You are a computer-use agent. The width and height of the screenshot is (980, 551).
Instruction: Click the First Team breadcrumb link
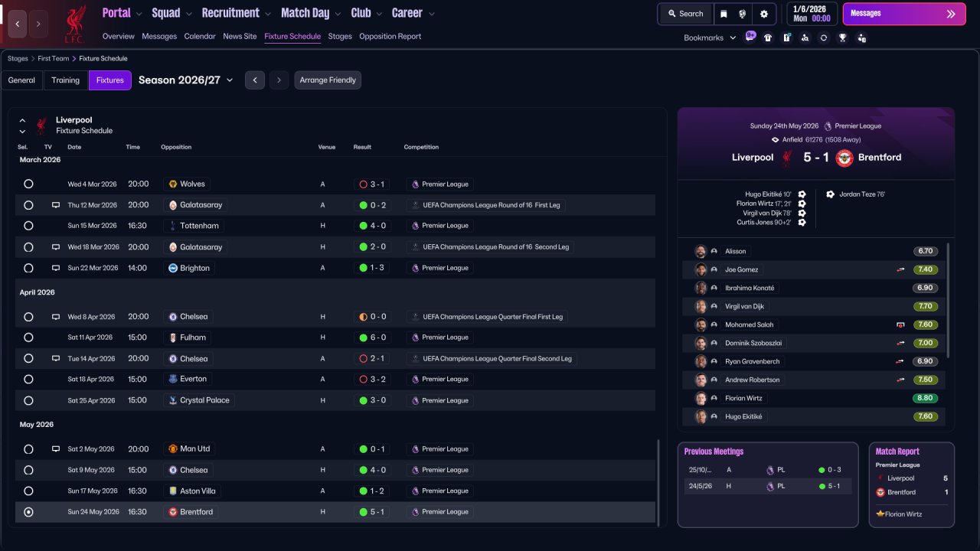(x=54, y=58)
